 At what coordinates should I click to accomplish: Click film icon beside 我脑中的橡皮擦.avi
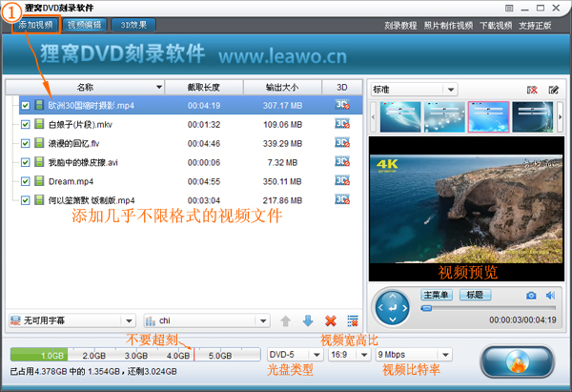[39, 162]
